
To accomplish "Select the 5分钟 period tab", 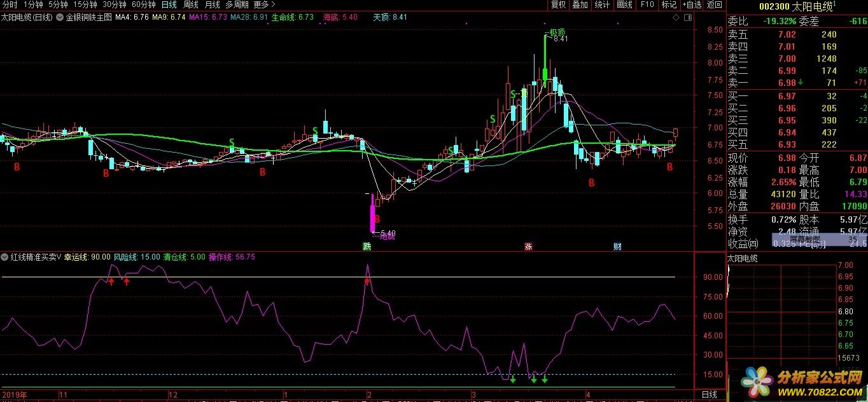I will click(58, 4).
